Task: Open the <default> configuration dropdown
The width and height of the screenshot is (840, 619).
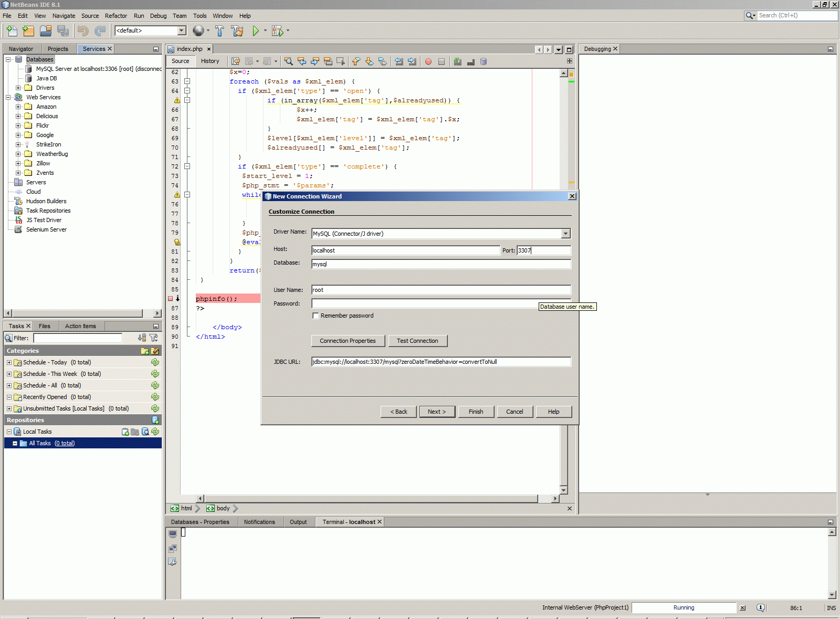Action: (182, 30)
